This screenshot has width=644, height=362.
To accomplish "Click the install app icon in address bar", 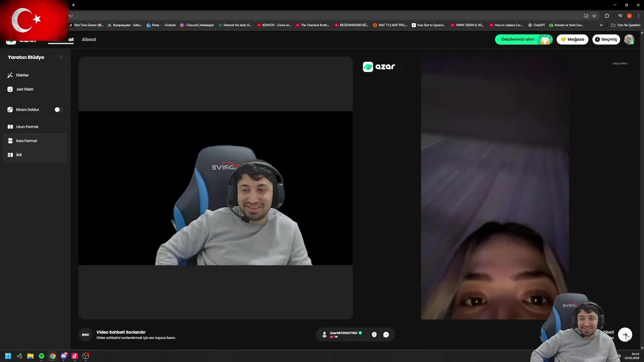I will pos(586,16).
